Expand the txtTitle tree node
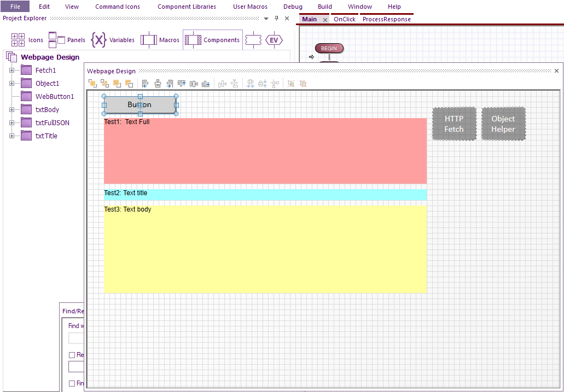This screenshot has width=564, height=392. click(12, 136)
